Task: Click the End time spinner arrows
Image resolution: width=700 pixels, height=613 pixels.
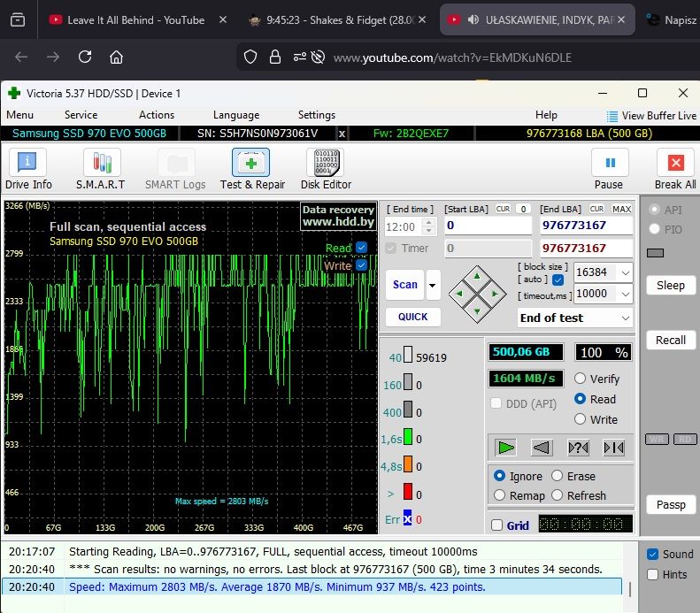Action: point(428,226)
